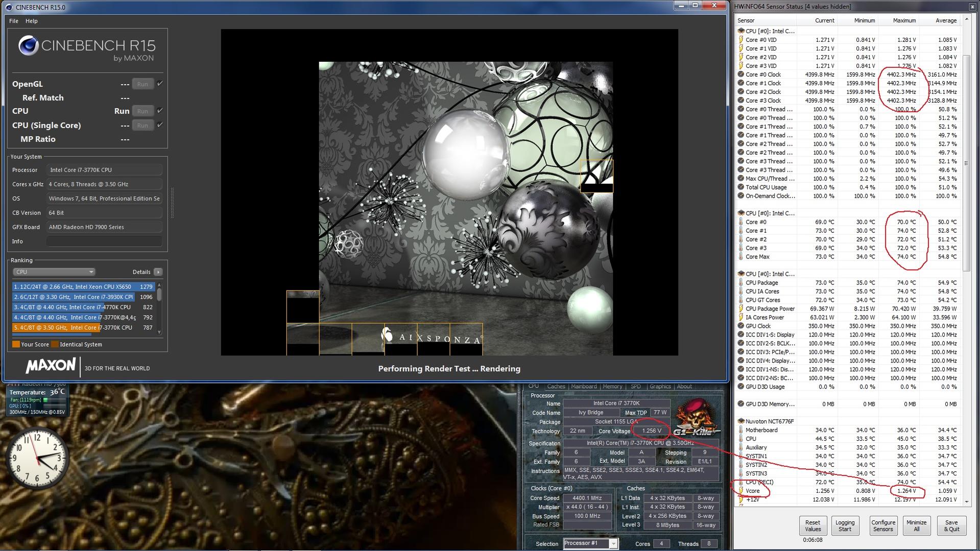Click the bolt icon beside Core #2 VID
980x551 pixels.
(740, 57)
